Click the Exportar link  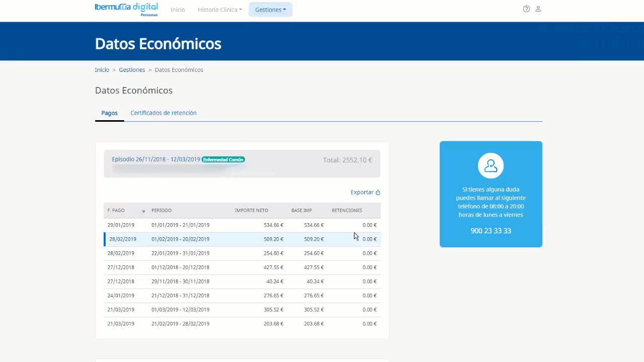click(x=362, y=193)
